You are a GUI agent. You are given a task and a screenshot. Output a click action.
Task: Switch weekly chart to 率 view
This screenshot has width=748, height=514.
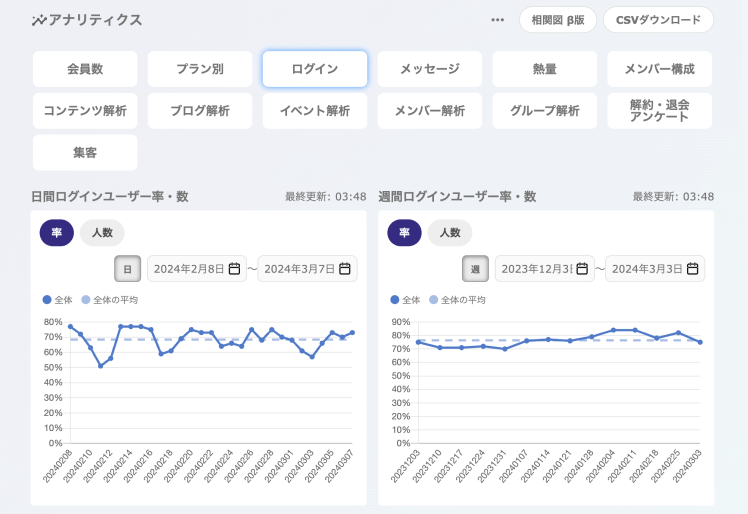coord(404,233)
